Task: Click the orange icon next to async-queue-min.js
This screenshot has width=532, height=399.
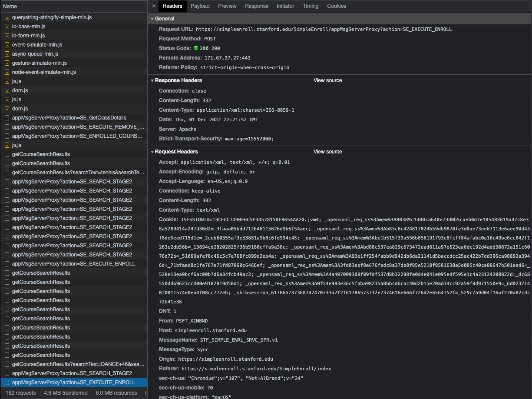Action: (7, 54)
